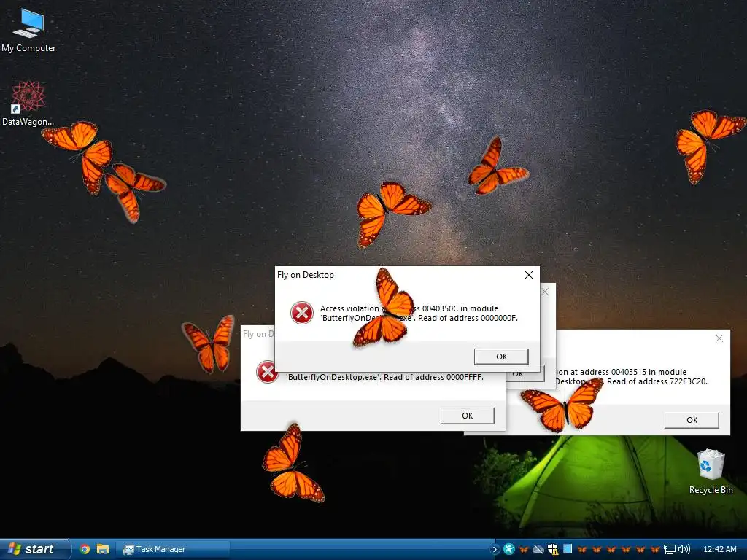Open the My Computer desktop icon

point(28,31)
